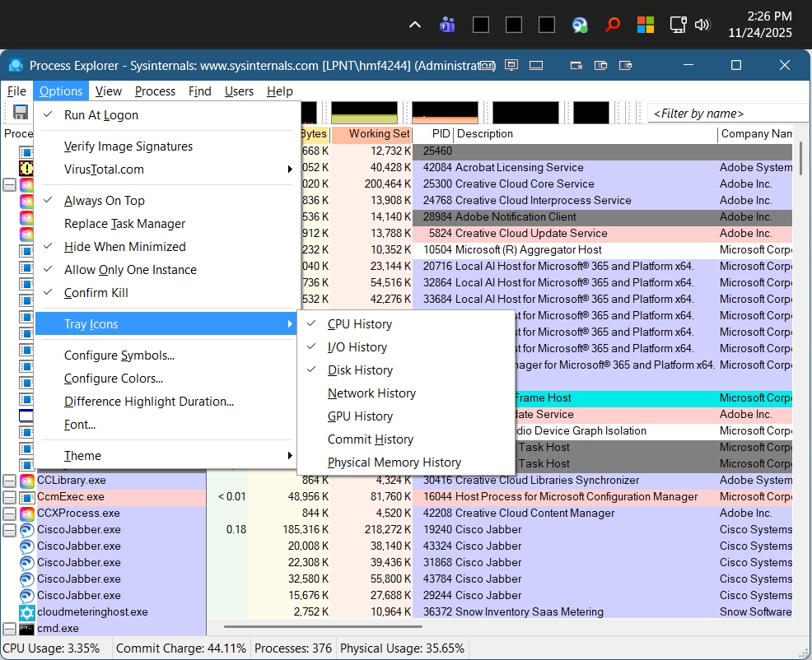Screen dimensions: 812x660
Task: Toggle the Always On Top option
Action: pos(104,201)
